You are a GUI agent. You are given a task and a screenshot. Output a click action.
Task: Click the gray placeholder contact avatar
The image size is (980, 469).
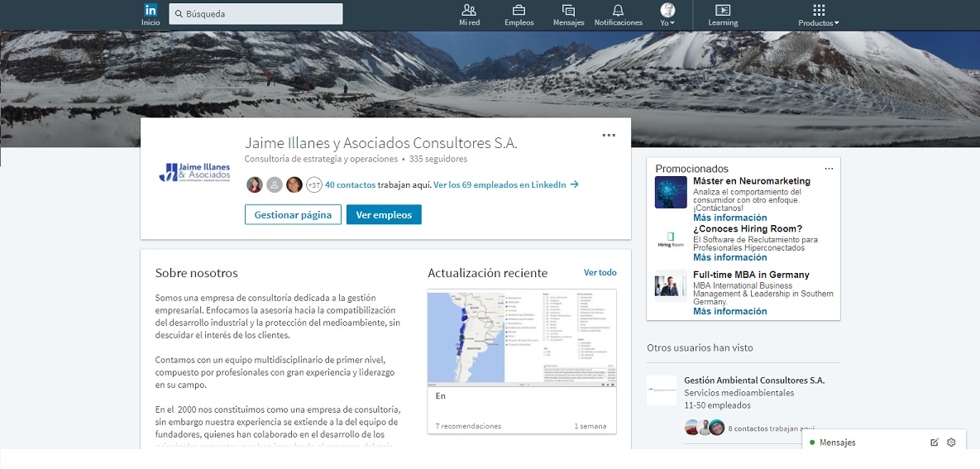click(275, 184)
